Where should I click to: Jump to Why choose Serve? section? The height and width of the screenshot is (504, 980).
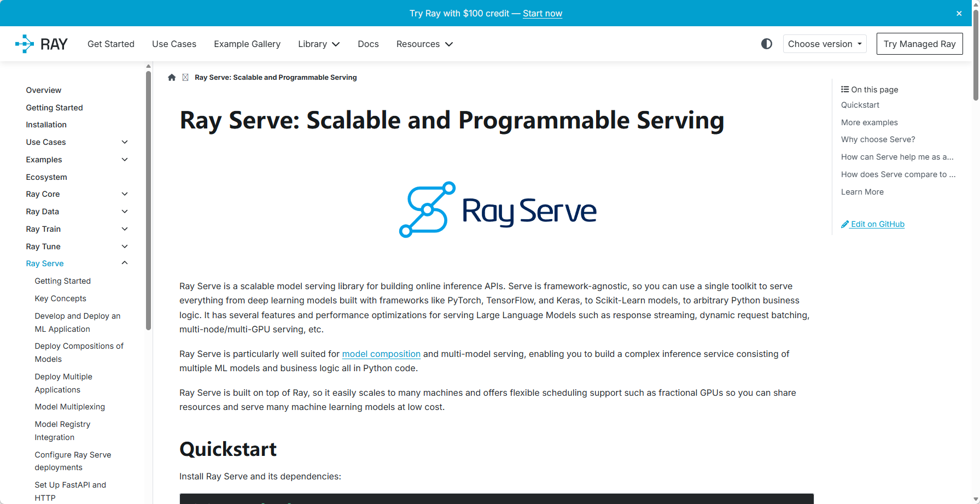point(878,139)
